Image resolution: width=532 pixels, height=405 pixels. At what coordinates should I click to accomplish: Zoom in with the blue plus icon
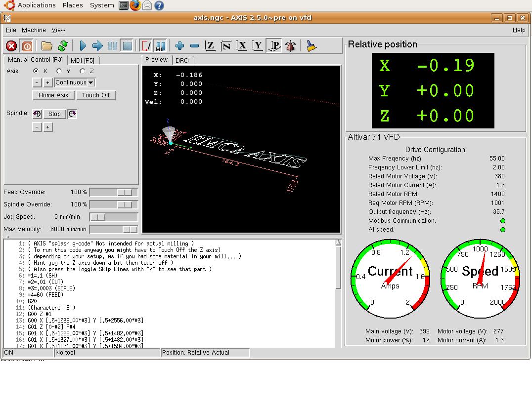(x=179, y=46)
